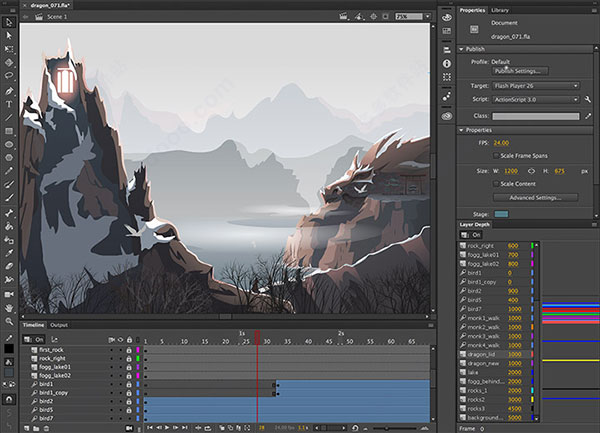
Task: Enable Scale Content checkbox
Action: [x=496, y=184]
